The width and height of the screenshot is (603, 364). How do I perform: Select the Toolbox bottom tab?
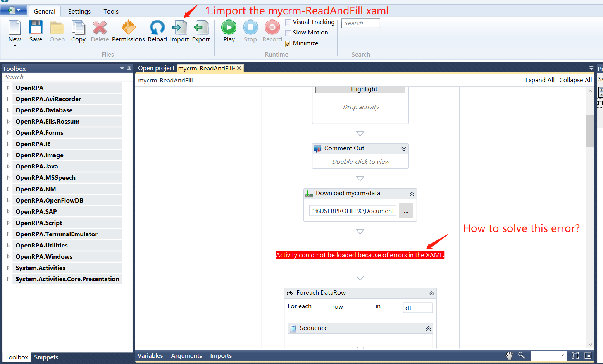17,357
